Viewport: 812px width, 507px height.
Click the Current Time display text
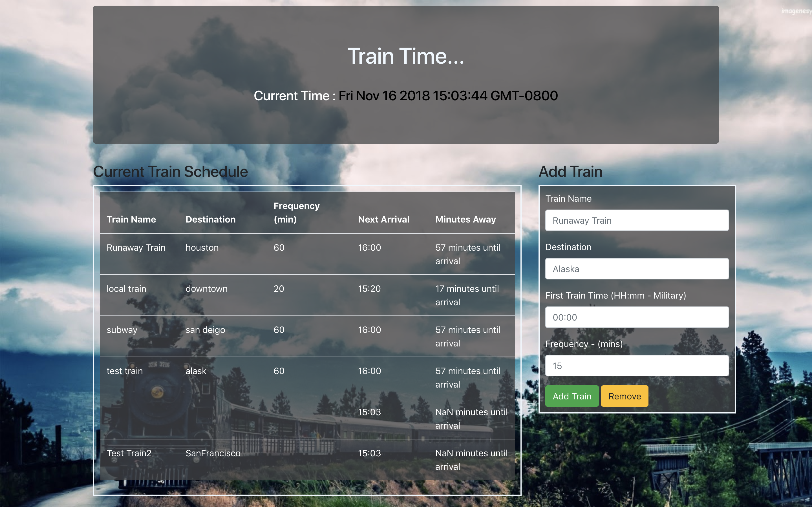tap(406, 96)
